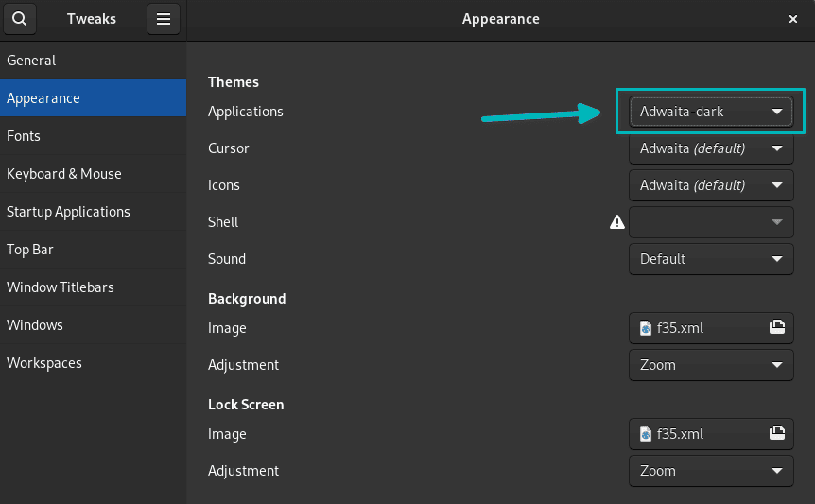Click the Applications label
Image resolution: width=815 pixels, height=504 pixels.
point(245,112)
